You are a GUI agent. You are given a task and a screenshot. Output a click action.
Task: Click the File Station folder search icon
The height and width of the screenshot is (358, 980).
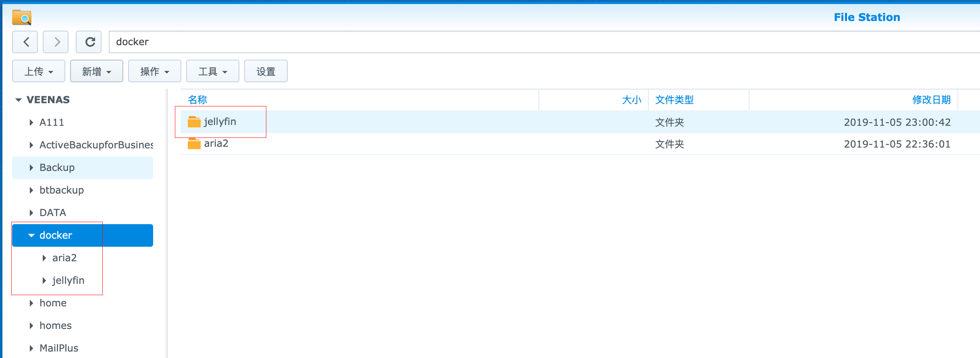point(22,17)
